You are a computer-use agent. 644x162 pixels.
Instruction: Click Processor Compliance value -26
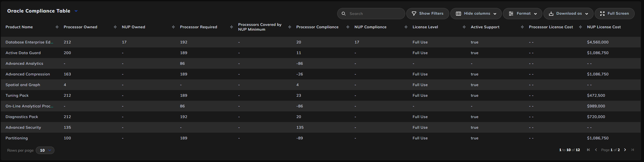point(300,74)
